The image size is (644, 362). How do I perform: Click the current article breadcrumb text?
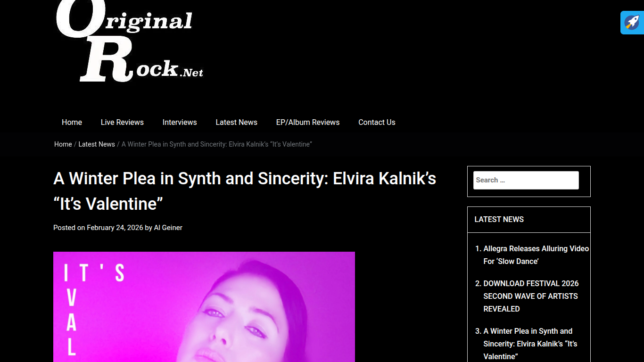(x=217, y=144)
